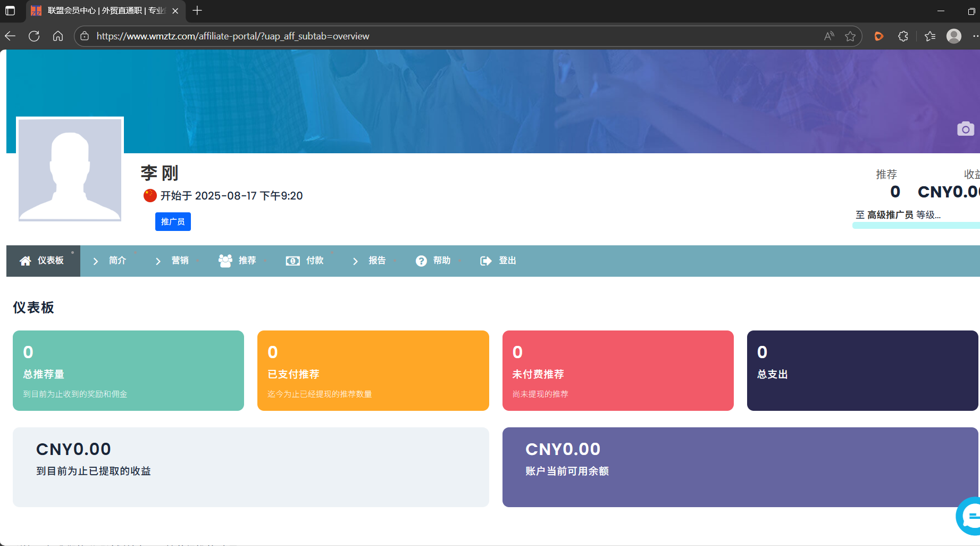Image resolution: width=980 pixels, height=546 pixels.
Task: Click the 高级推广员 level progress bar
Action: [x=915, y=226]
